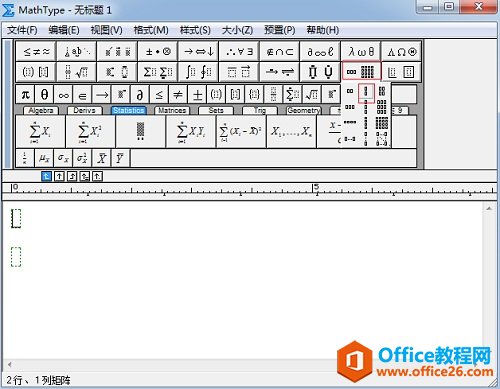Insert sum of Xi expression
The image size is (500, 389).
point(40,132)
